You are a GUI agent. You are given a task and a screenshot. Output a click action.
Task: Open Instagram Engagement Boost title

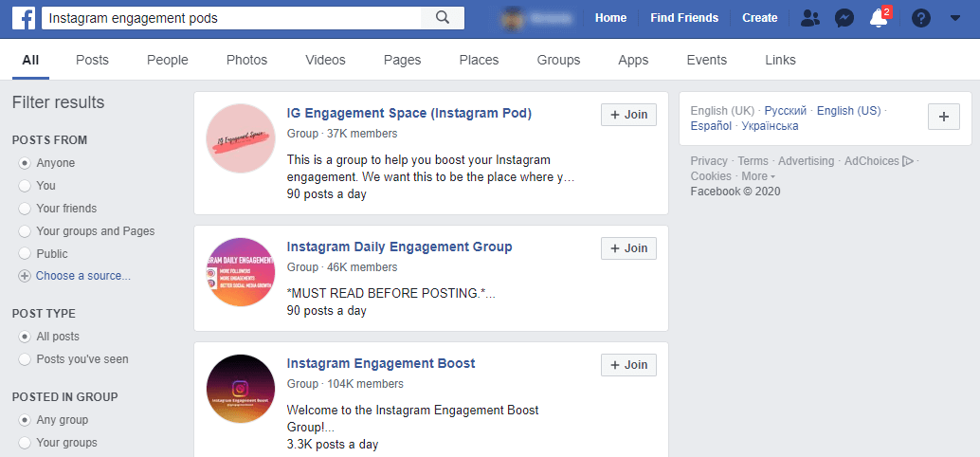[x=381, y=363]
